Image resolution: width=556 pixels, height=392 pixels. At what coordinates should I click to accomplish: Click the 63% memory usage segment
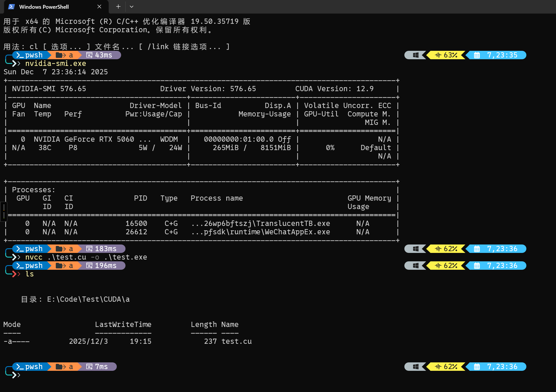pyautogui.click(x=446, y=55)
